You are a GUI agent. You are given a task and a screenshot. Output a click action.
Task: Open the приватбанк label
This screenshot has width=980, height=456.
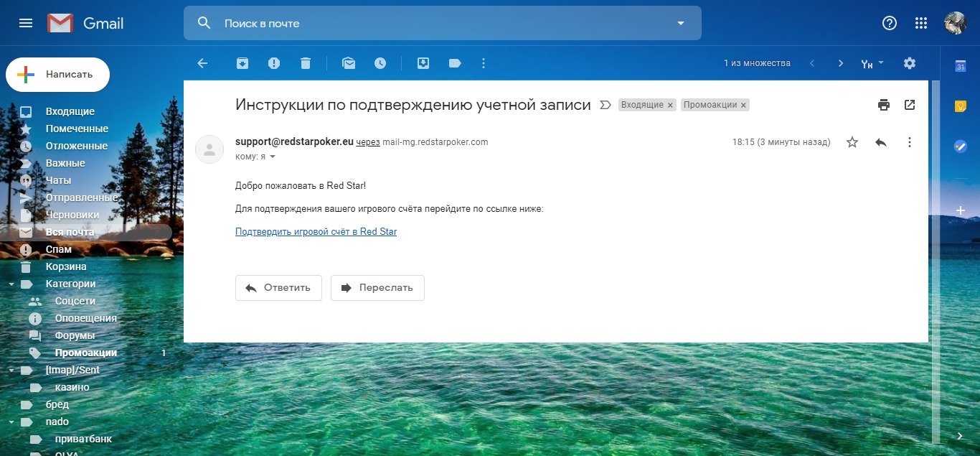click(x=83, y=439)
